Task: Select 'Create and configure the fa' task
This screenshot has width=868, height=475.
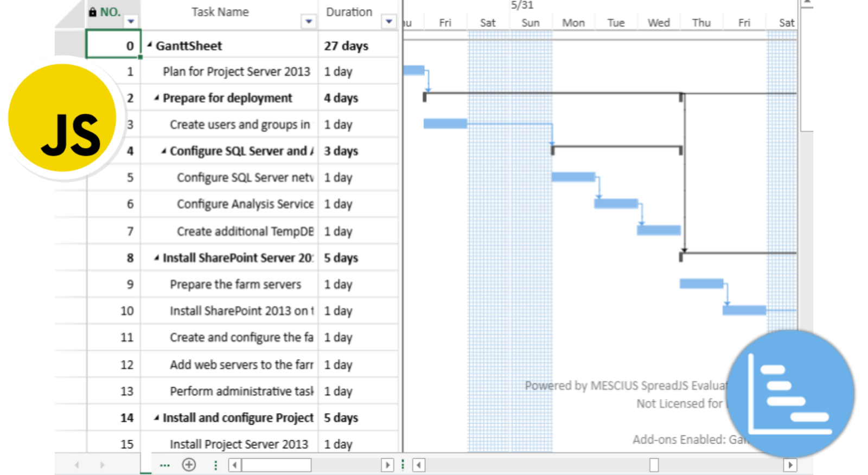Action: tap(241, 338)
